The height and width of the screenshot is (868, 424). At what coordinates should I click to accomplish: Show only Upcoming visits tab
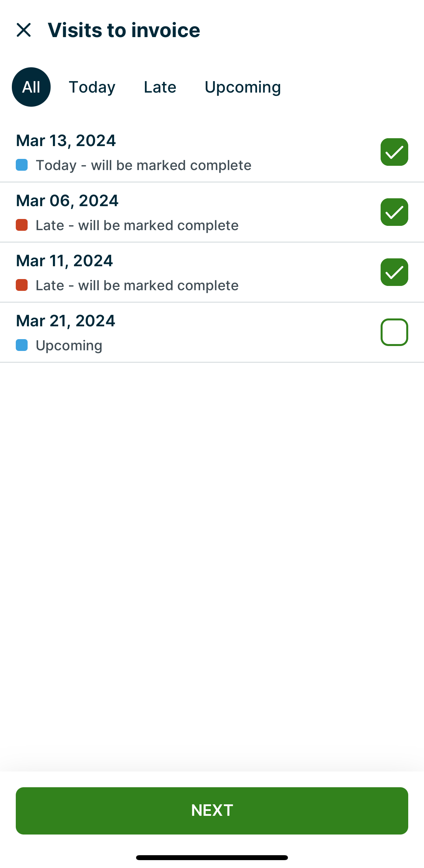click(243, 87)
